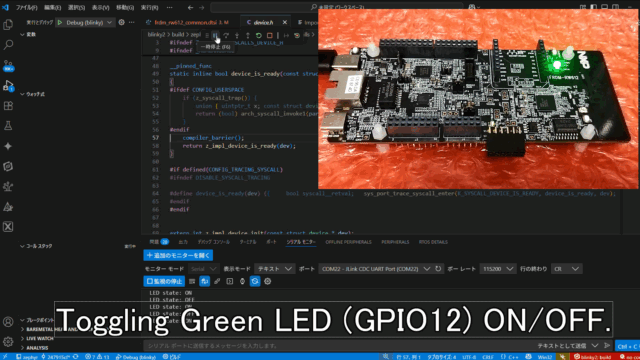
Task: Open the Search view in activity bar
Action: (x=8, y=44)
